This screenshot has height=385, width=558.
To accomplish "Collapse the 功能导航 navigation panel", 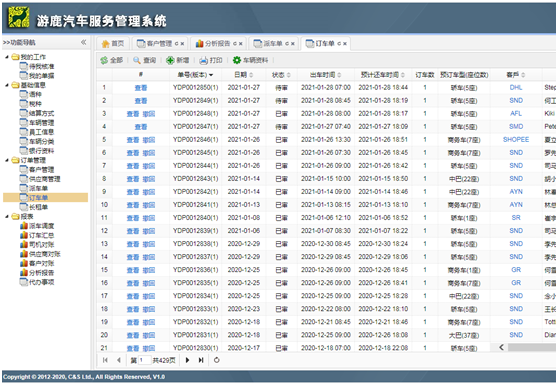I will coord(84,42).
